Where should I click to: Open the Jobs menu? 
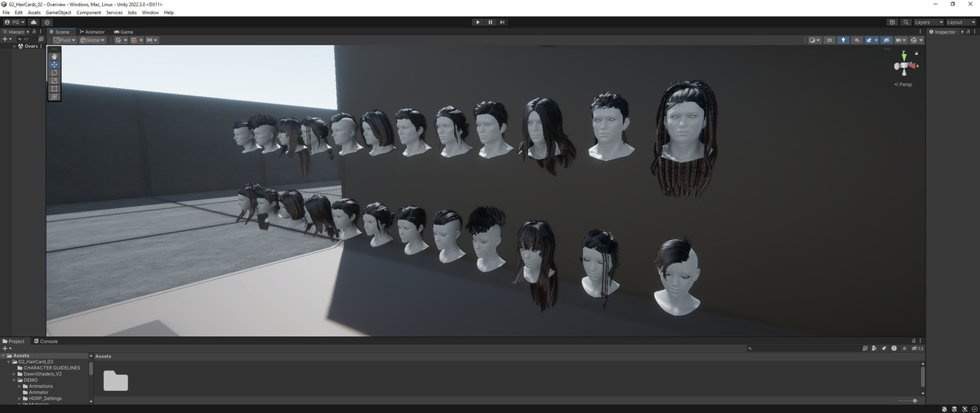click(x=132, y=12)
